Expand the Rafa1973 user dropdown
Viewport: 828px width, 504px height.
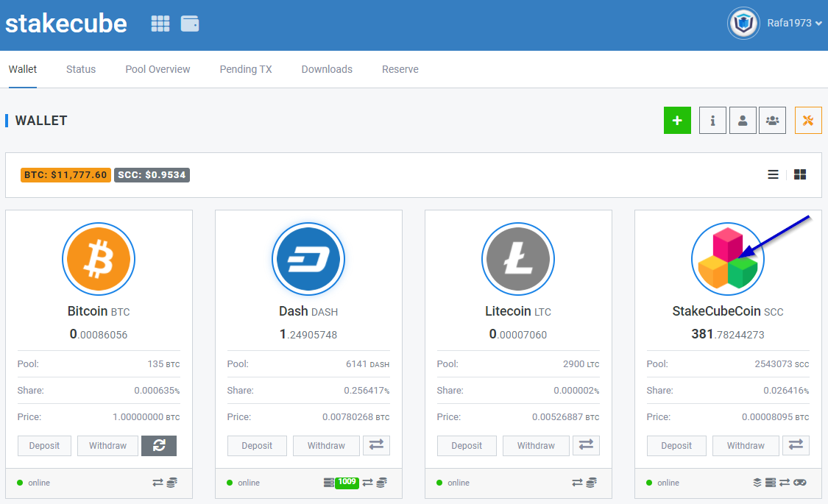794,24
